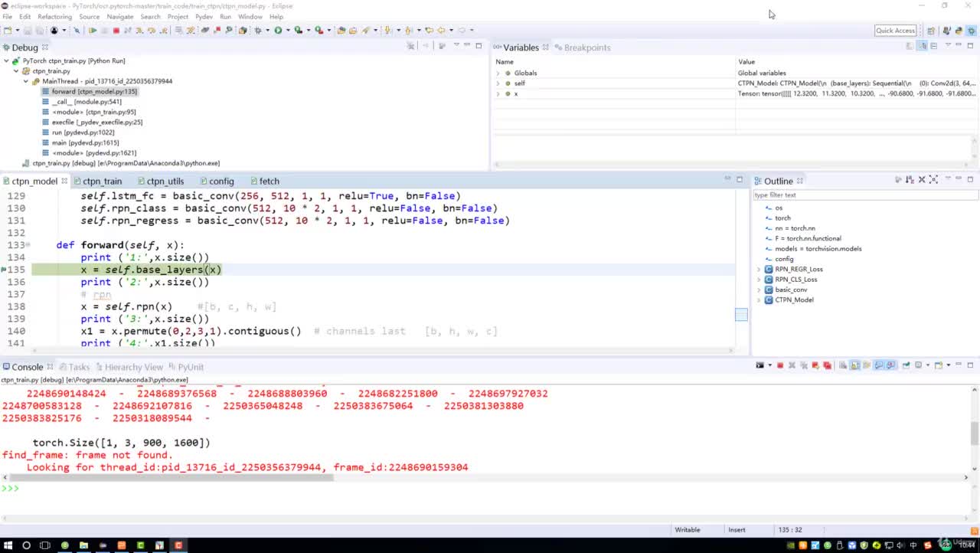Click Cortana search circle on taskbar
The height and width of the screenshot is (553, 980).
coord(26,545)
